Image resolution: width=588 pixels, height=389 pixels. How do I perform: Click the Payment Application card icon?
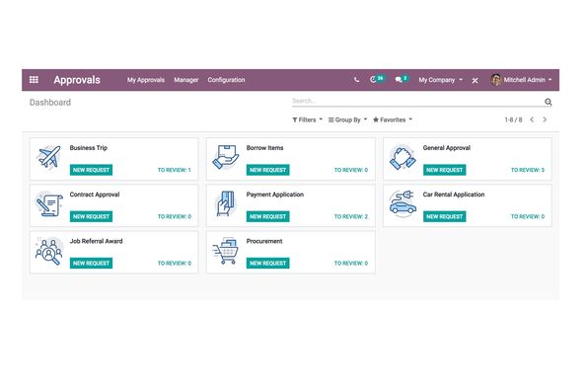click(225, 203)
